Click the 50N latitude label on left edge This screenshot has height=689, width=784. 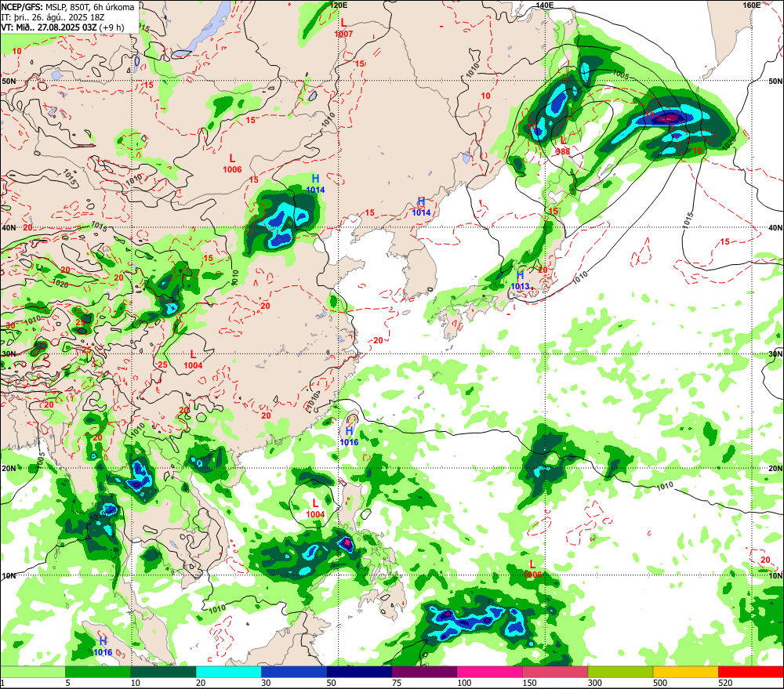tap(9, 81)
